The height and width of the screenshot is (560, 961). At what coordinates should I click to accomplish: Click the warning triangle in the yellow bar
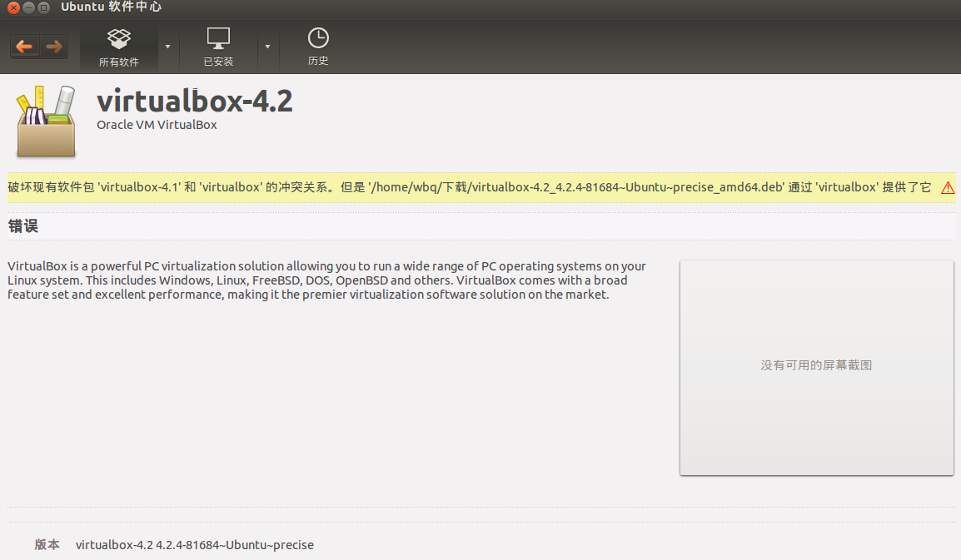(x=948, y=188)
